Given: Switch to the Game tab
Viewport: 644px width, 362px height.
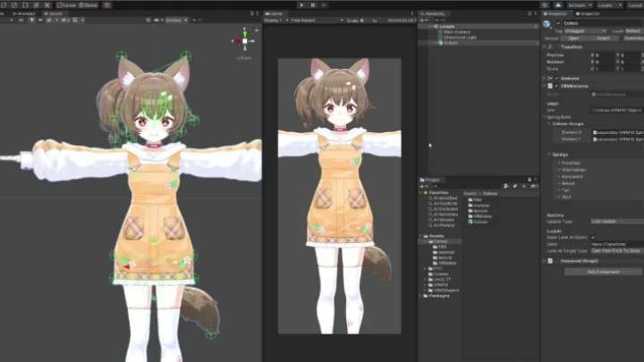Looking at the screenshot, I should (x=274, y=13).
